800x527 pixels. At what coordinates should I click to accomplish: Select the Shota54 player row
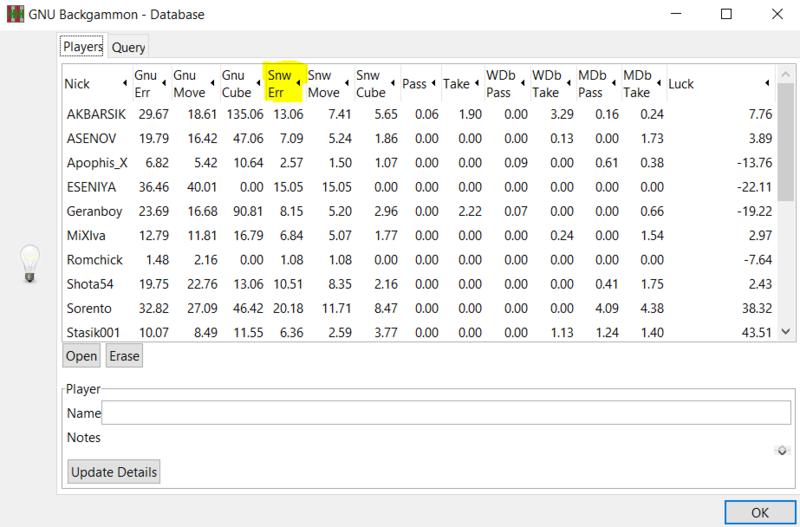click(x=418, y=284)
